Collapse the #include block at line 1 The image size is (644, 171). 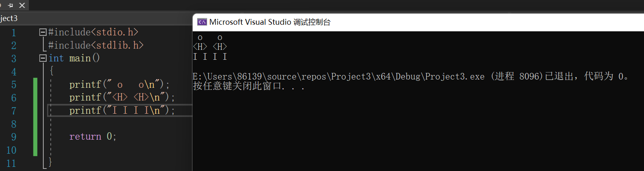[x=42, y=32]
